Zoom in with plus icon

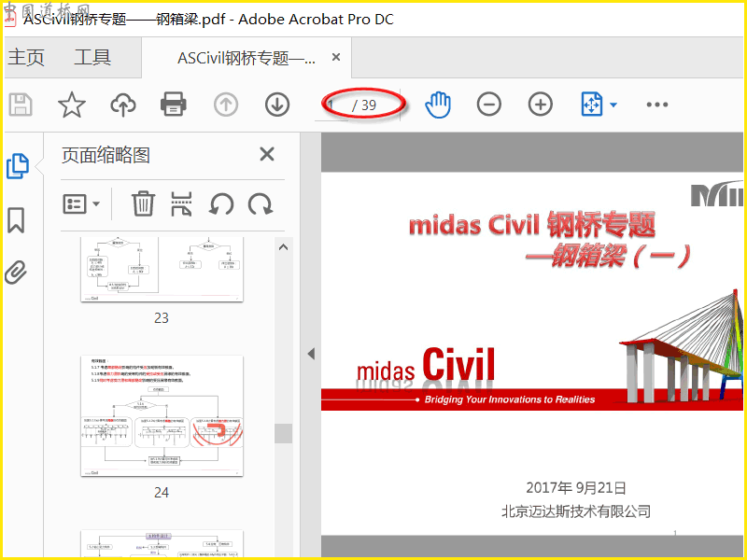[541, 105]
